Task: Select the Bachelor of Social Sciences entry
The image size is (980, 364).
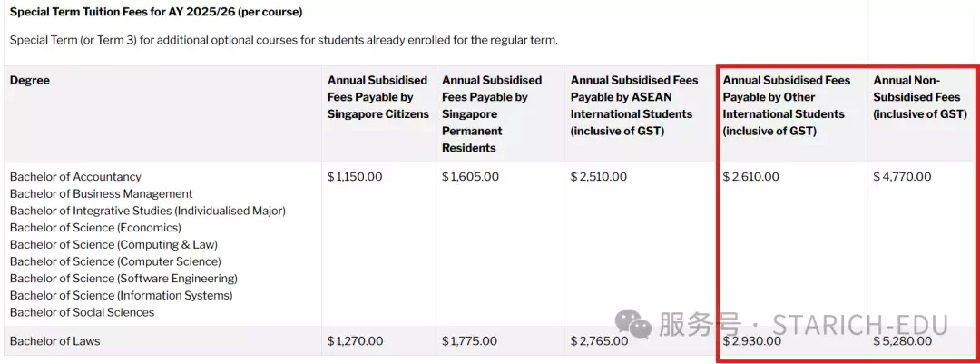Action: pos(82,312)
